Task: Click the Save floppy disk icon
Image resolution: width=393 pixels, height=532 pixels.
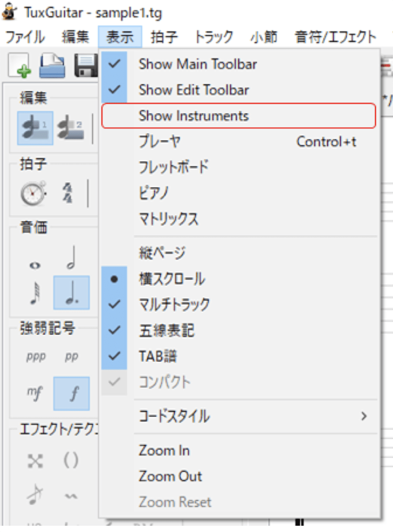Action: pyautogui.click(x=86, y=66)
